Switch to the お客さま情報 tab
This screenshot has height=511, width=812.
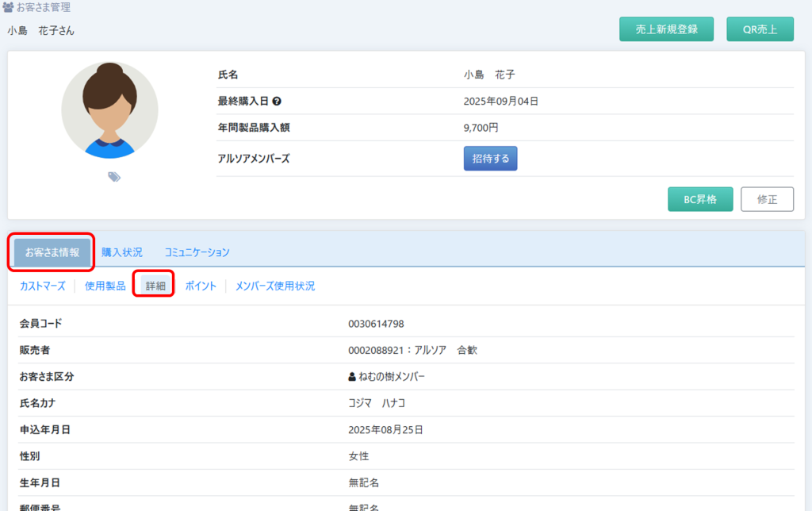pyautogui.click(x=52, y=252)
